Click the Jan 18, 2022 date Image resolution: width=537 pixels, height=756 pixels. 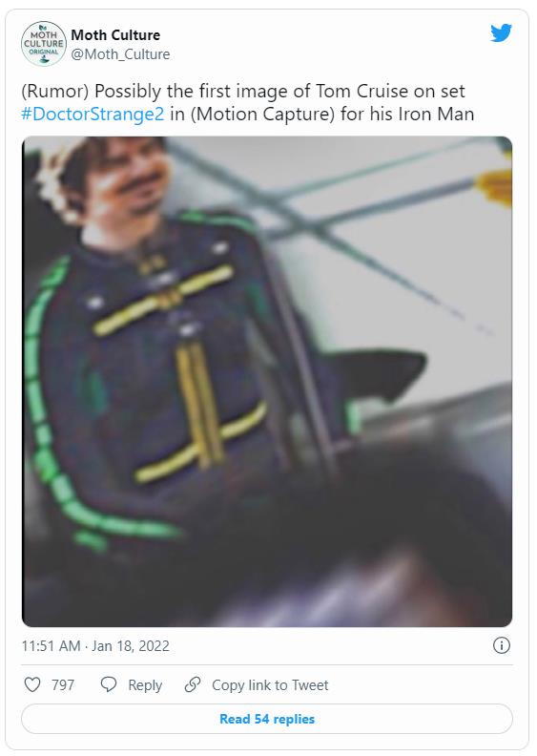131,645
